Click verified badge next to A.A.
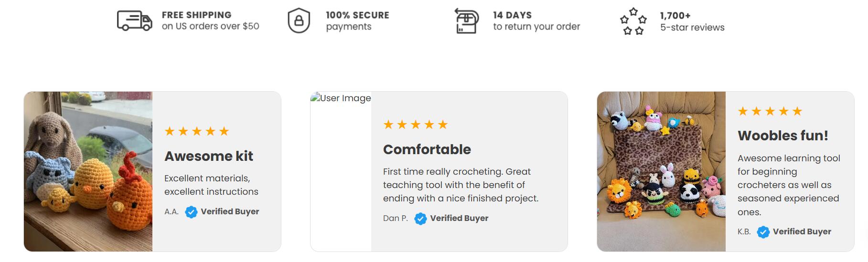This screenshot has height=262, width=868. point(191,212)
